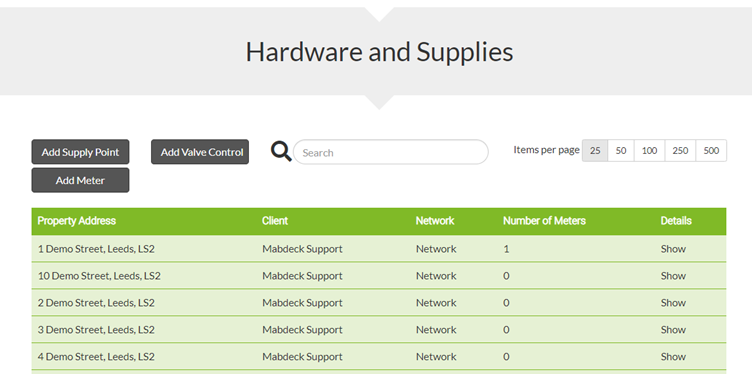Set items per page to 500
The width and height of the screenshot is (752, 374).
(711, 151)
